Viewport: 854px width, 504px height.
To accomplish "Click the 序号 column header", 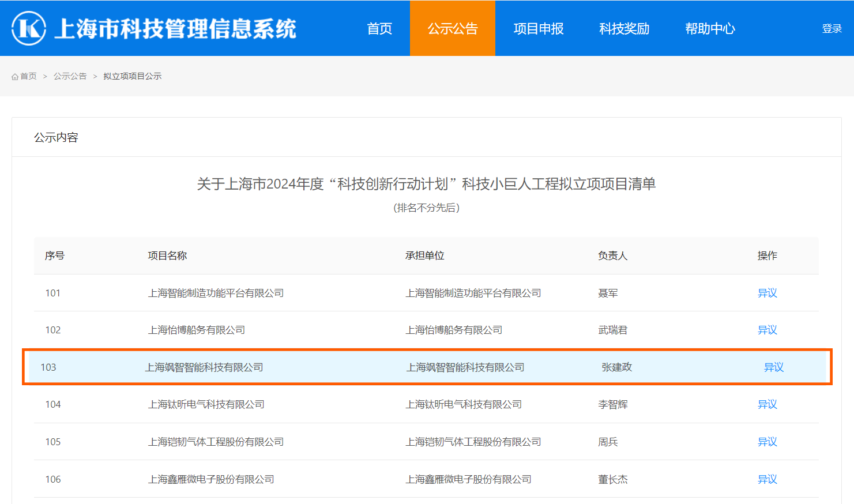I will tap(55, 255).
